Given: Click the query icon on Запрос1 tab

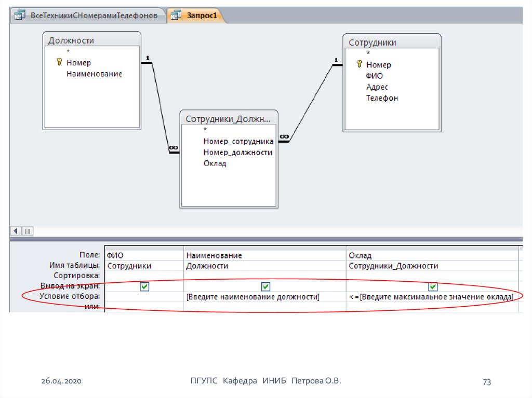Looking at the screenshot, I should tap(176, 16).
